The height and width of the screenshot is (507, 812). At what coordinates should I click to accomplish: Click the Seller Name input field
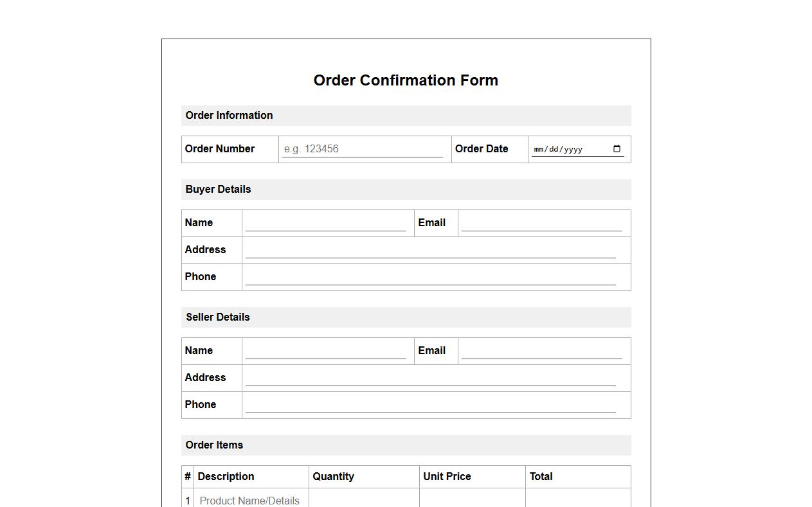[327, 350]
